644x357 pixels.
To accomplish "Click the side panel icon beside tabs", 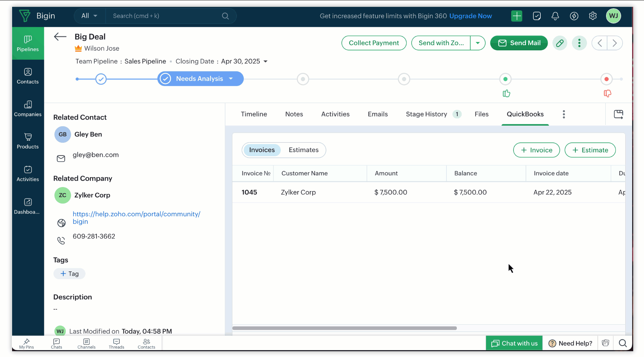I will point(619,114).
